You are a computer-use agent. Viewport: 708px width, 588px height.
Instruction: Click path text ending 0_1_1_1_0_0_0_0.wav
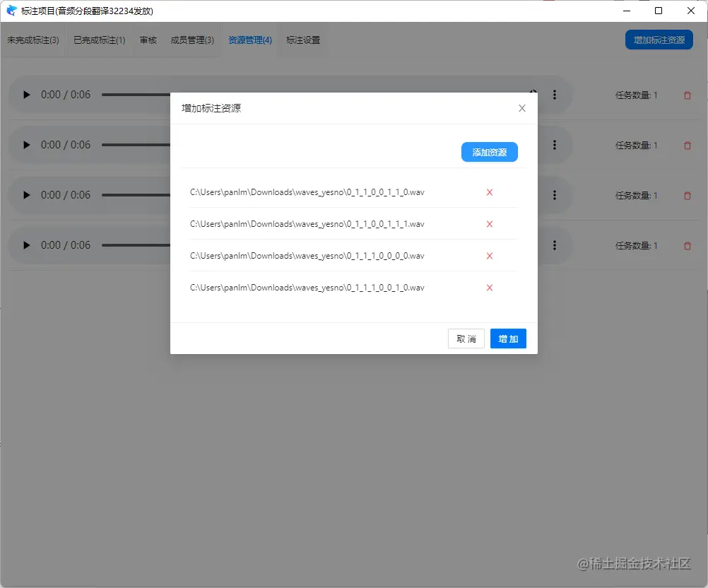[x=307, y=256]
